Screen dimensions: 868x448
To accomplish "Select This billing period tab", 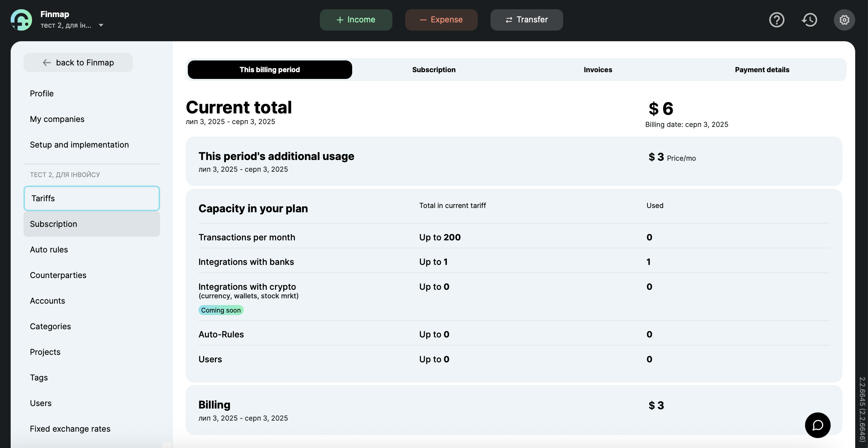I will pos(270,70).
